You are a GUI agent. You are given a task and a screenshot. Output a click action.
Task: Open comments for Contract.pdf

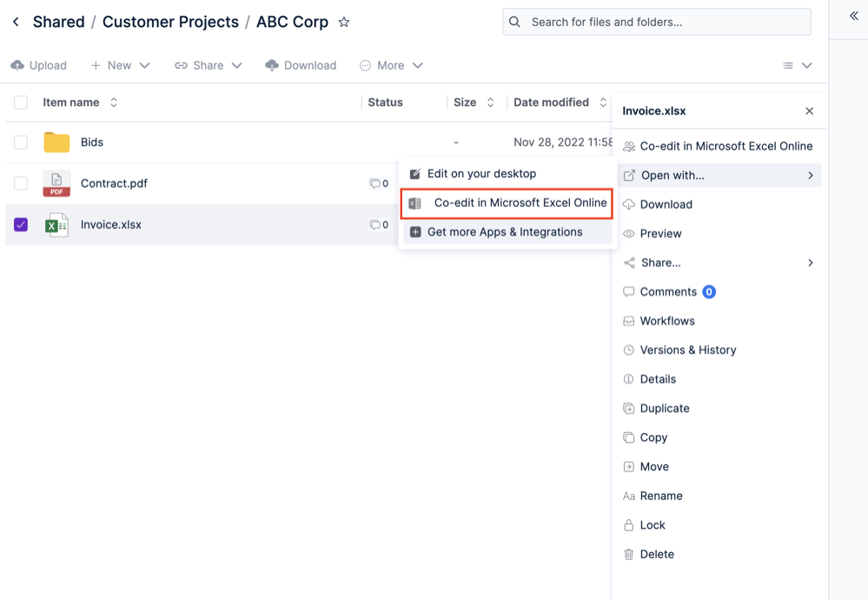(379, 183)
